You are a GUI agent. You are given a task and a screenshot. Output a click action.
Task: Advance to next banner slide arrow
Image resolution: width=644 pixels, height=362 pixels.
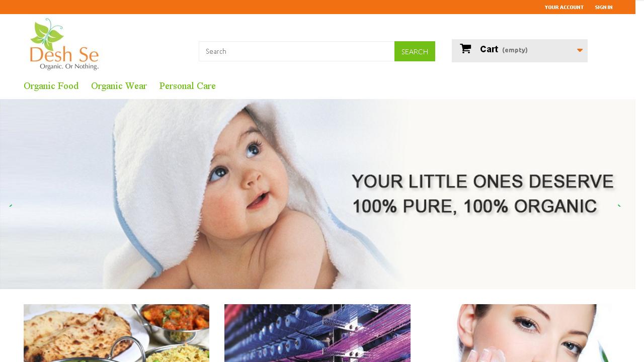point(619,205)
